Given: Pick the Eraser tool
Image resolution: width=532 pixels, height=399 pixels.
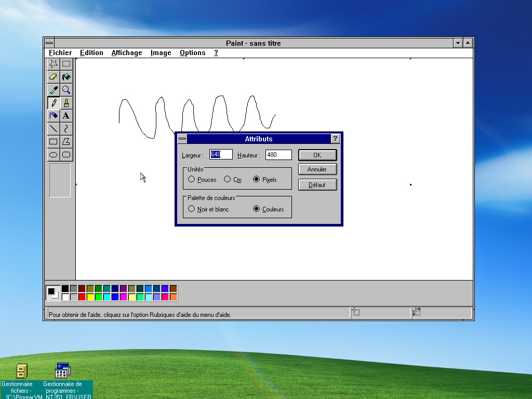Looking at the screenshot, I should point(54,76).
